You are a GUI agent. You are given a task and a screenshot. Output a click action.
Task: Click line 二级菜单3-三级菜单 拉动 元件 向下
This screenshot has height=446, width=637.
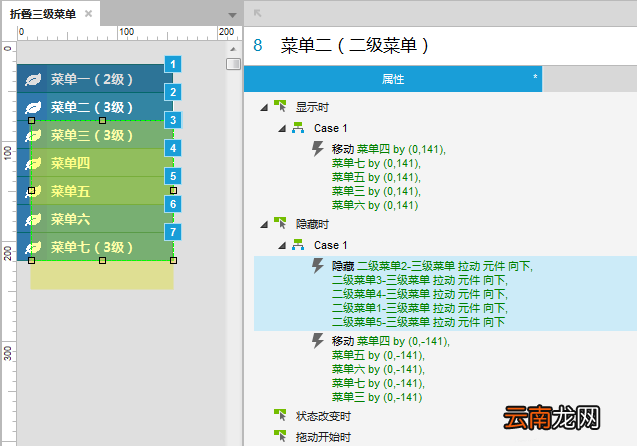point(420,280)
